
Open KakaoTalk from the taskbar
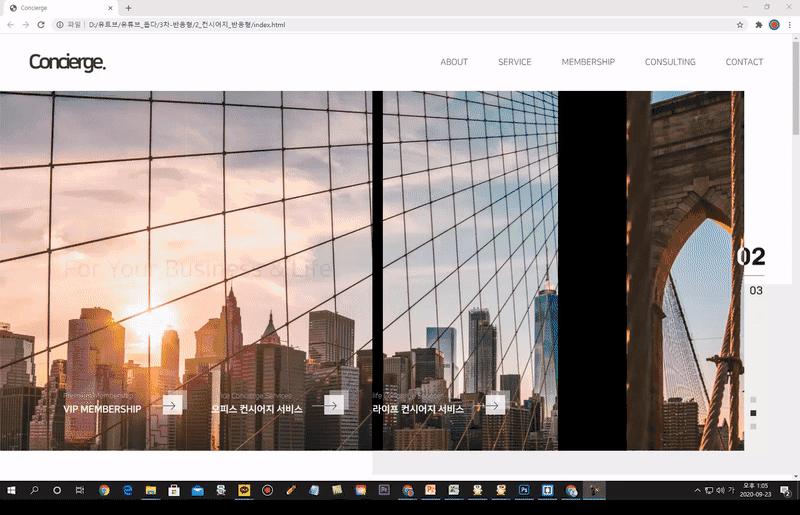244,491
